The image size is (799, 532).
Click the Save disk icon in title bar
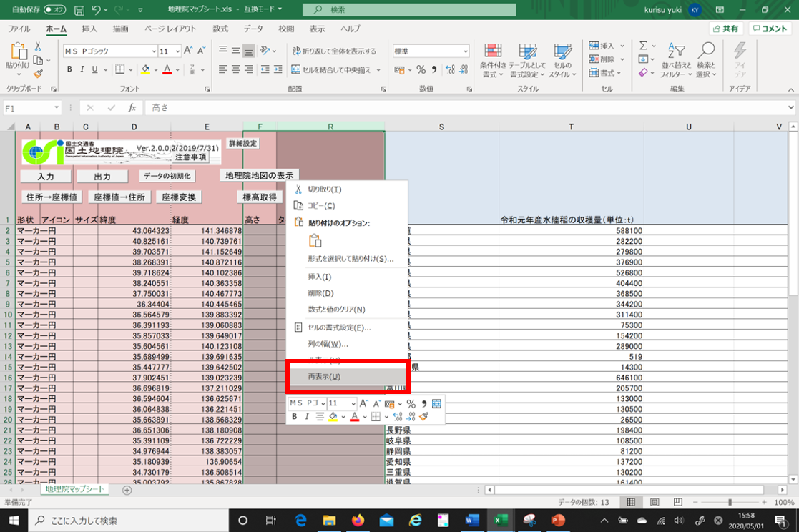point(79,10)
